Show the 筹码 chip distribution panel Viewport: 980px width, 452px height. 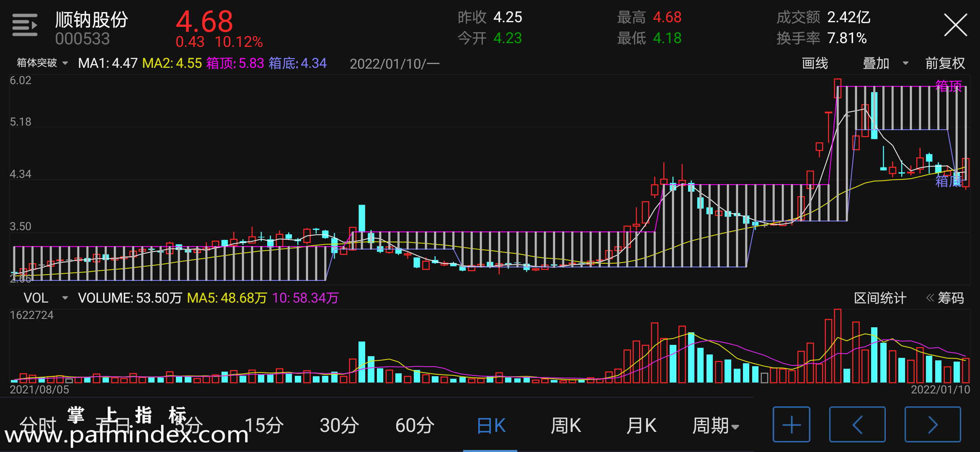tap(945, 298)
